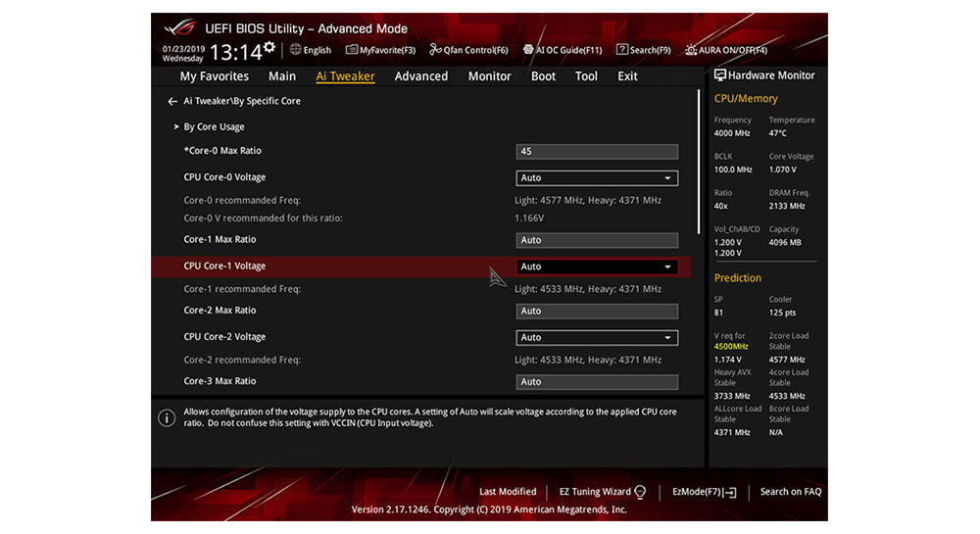Click Core-0 recommanded Freq value text
This screenshot has height=534, width=980.
587,201
